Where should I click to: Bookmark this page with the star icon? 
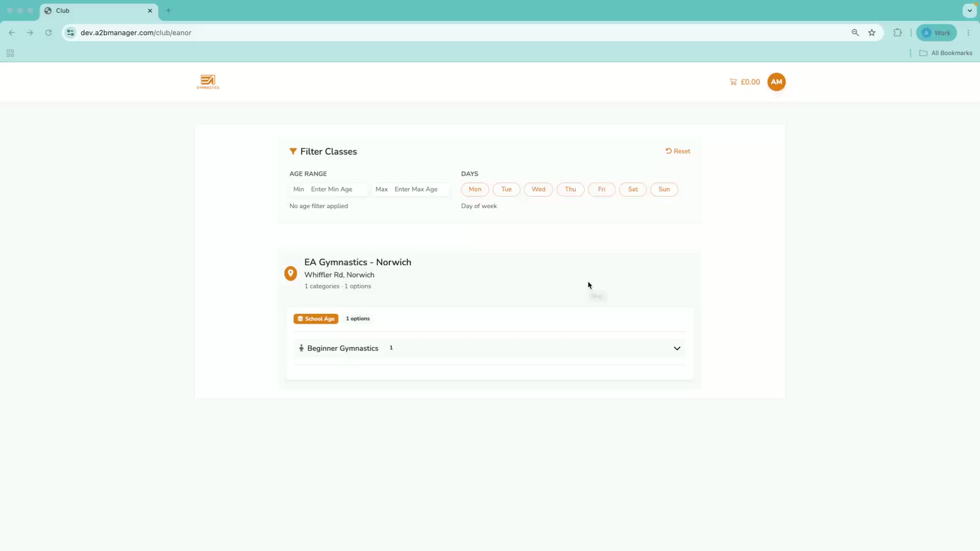[872, 33]
